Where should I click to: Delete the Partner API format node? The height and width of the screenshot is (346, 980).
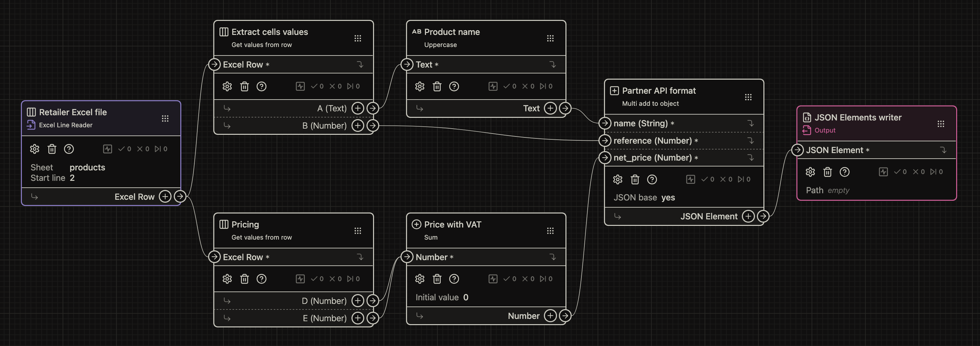pos(635,180)
